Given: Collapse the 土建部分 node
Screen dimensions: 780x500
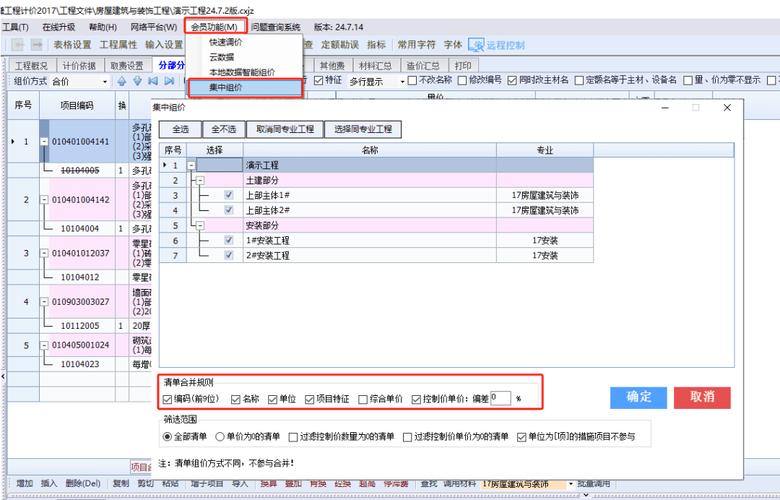Looking at the screenshot, I should [199, 180].
